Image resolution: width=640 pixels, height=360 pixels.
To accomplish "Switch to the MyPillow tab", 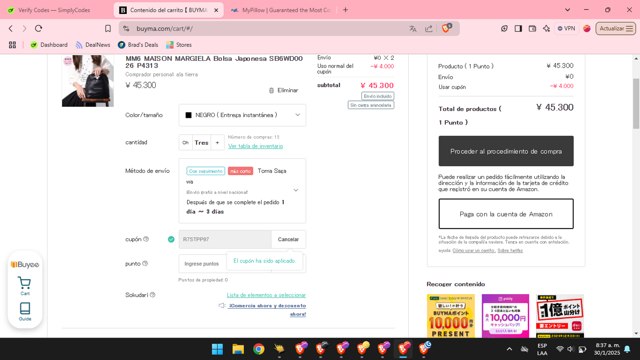I will [282, 10].
